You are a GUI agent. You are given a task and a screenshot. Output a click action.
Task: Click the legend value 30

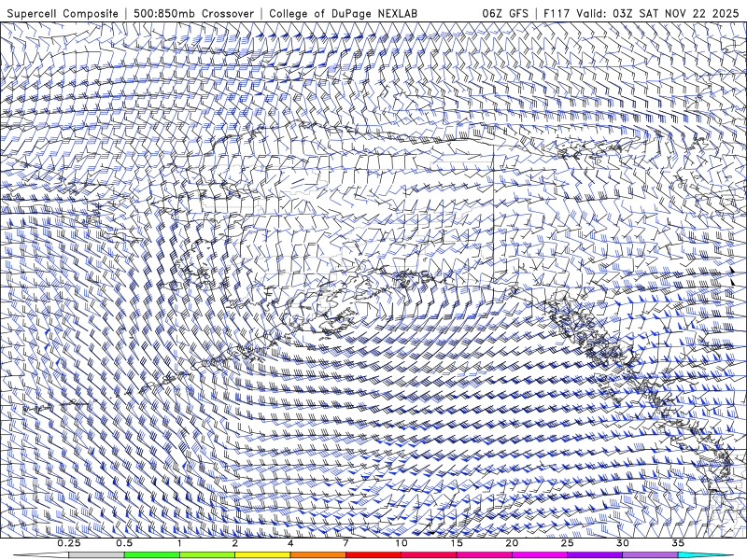coord(622,543)
